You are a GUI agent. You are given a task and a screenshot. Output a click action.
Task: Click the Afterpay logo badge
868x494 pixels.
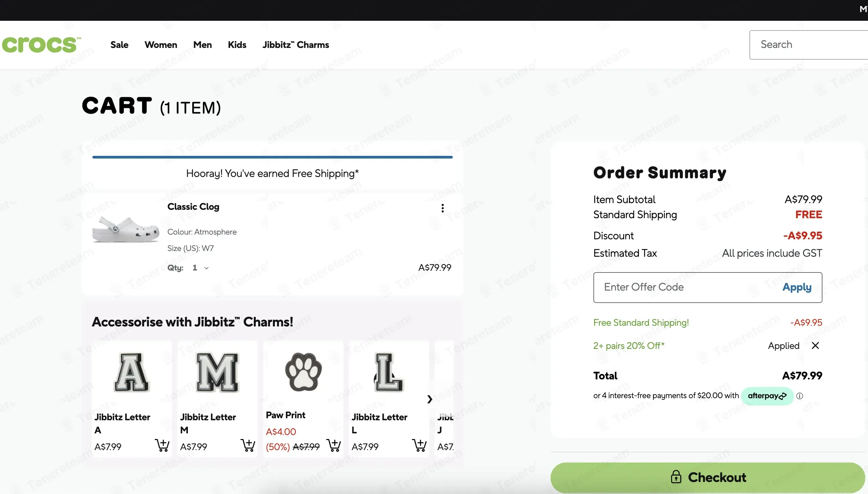click(x=767, y=396)
